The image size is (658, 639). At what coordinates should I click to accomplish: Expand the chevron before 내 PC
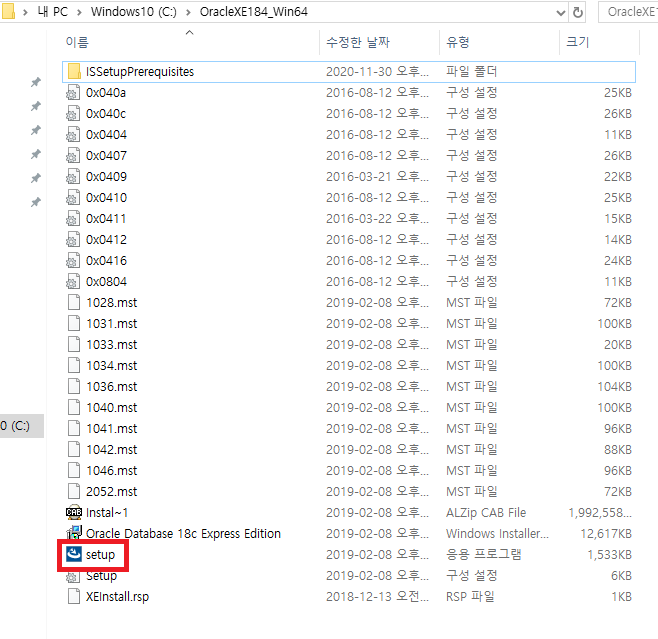point(26,12)
